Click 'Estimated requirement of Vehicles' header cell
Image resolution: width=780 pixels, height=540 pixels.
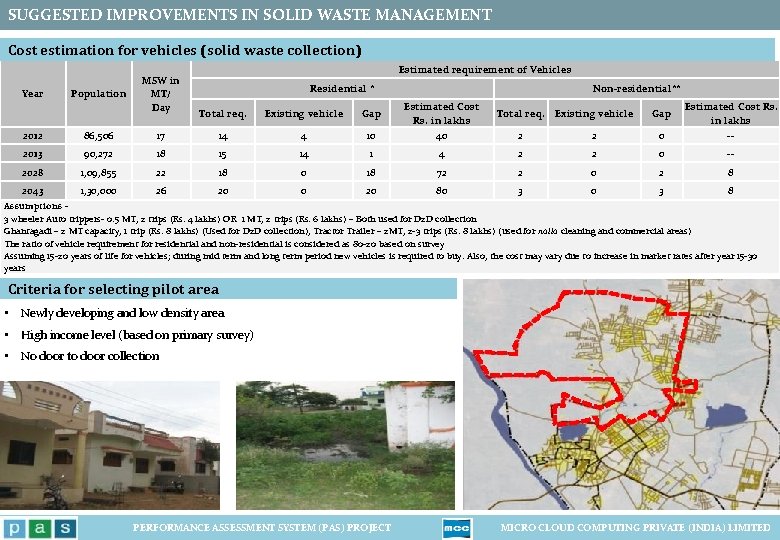coord(485,70)
